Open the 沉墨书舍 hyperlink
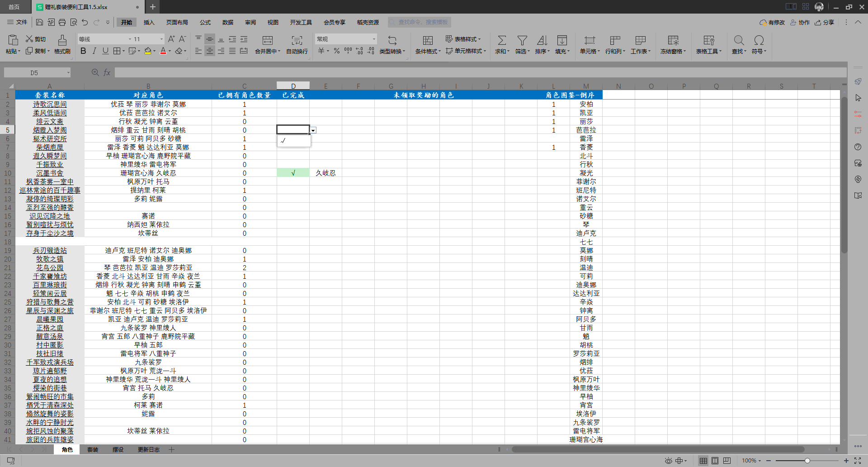 pos(50,173)
